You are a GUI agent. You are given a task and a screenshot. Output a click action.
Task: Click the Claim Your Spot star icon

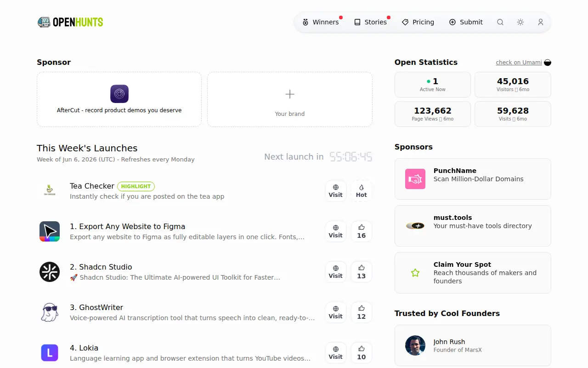pos(415,273)
